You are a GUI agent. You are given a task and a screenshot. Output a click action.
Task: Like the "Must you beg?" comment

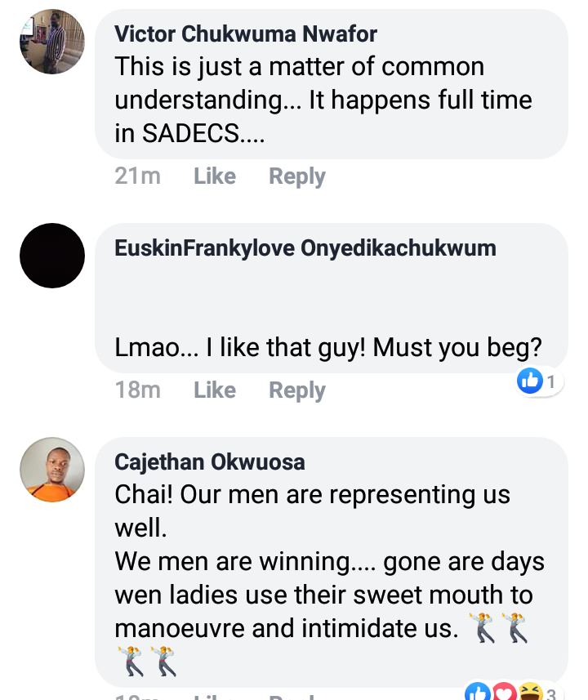pos(215,390)
